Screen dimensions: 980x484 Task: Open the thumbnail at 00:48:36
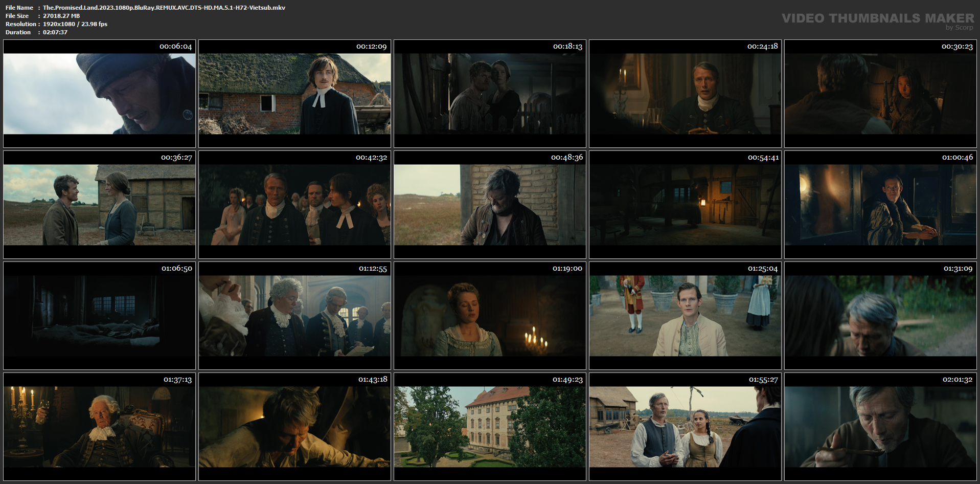tap(490, 205)
